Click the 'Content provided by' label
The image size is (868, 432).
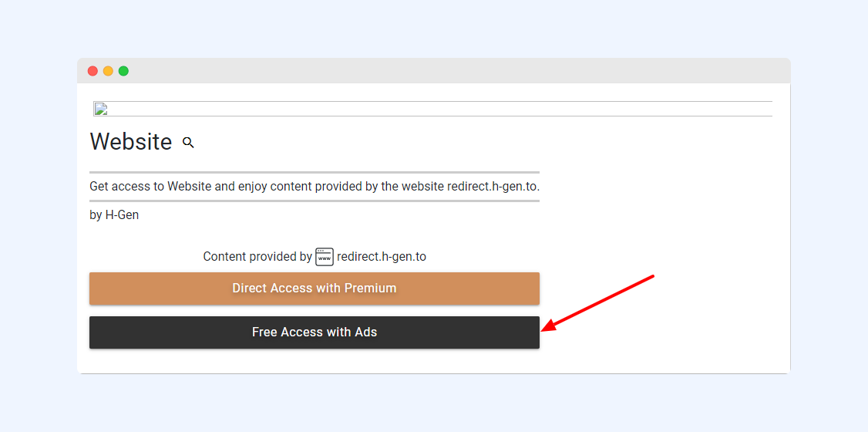pyautogui.click(x=257, y=257)
